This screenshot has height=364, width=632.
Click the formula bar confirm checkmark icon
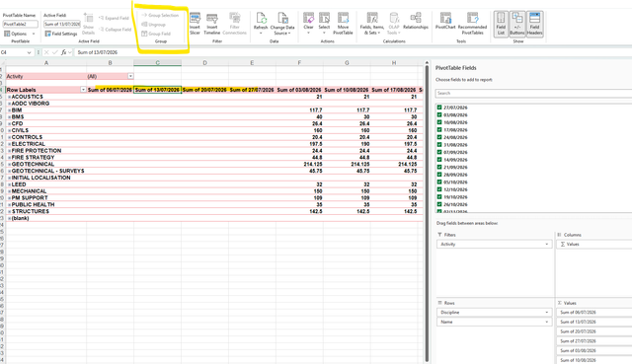55,52
